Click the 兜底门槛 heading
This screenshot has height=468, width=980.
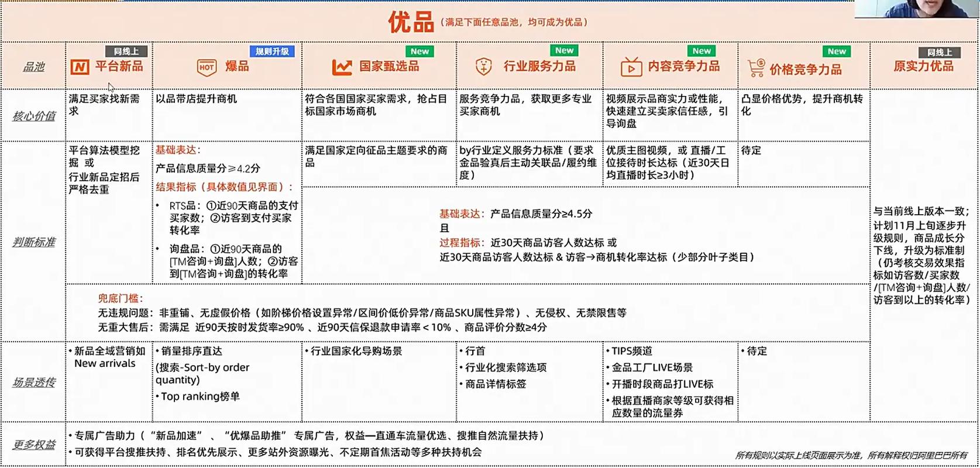click(120, 298)
